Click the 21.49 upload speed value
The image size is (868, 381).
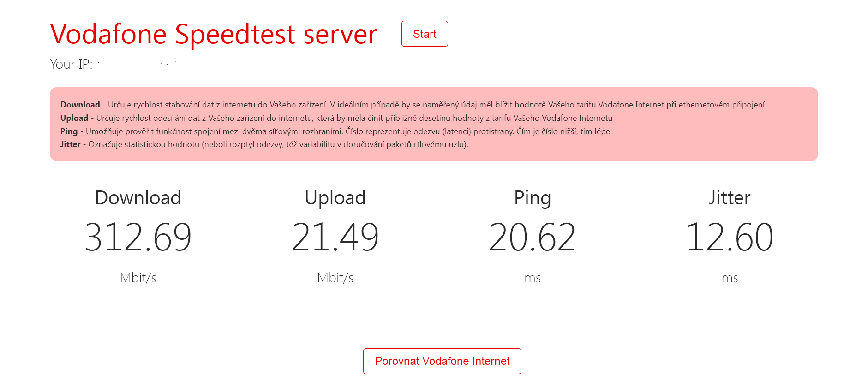[335, 237]
